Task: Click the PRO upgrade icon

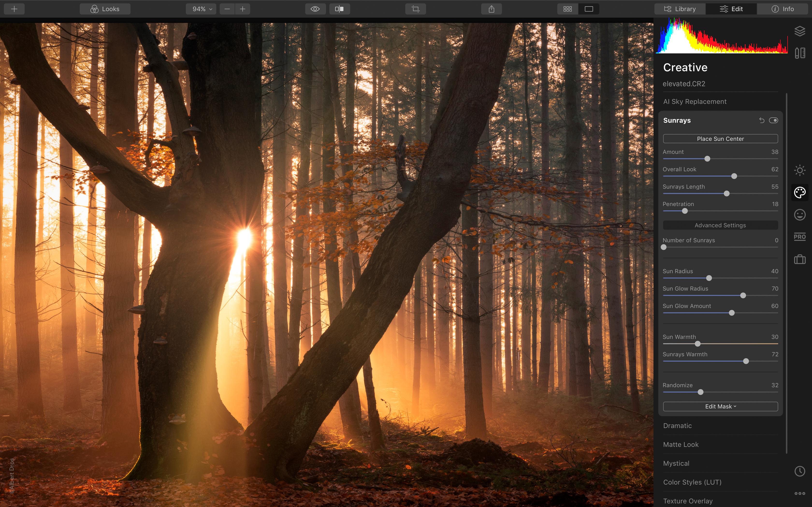Action: pos(799,236)
